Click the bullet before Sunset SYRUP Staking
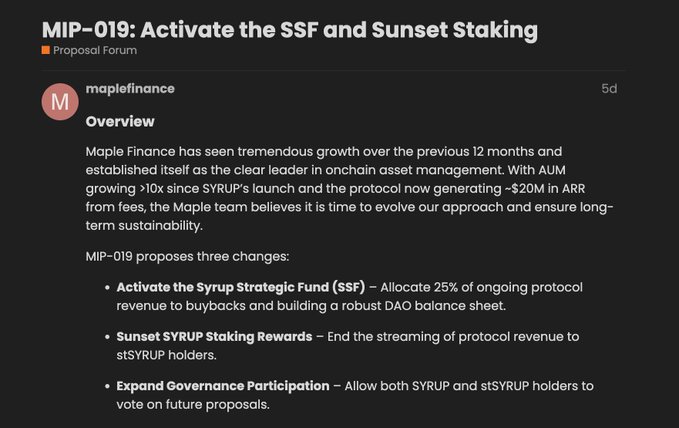Image resolution: width=679 pixels, height=428 pixels. pos(106,337)
